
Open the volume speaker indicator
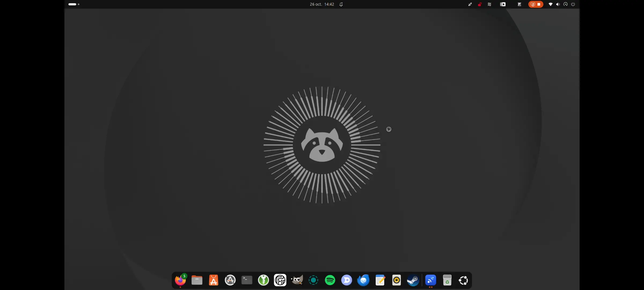click(558, 4)
